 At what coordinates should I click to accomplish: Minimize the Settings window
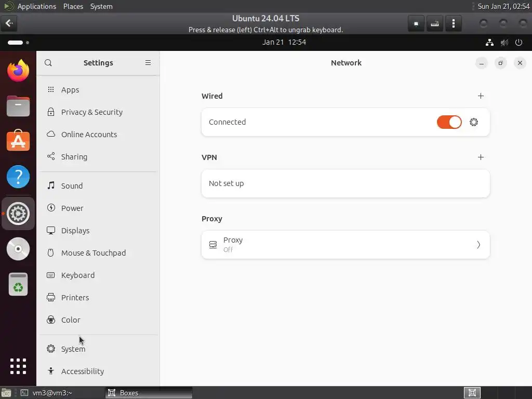481,63
